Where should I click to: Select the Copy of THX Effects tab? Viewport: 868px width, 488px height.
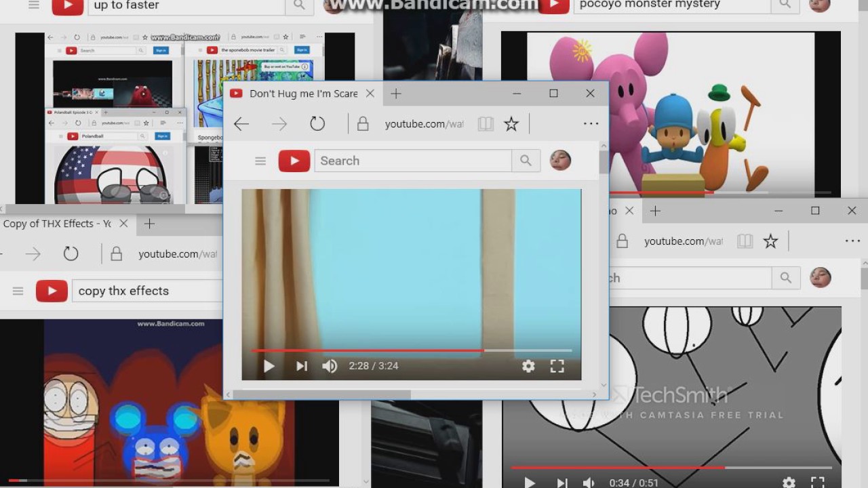[x=58, y=224]
